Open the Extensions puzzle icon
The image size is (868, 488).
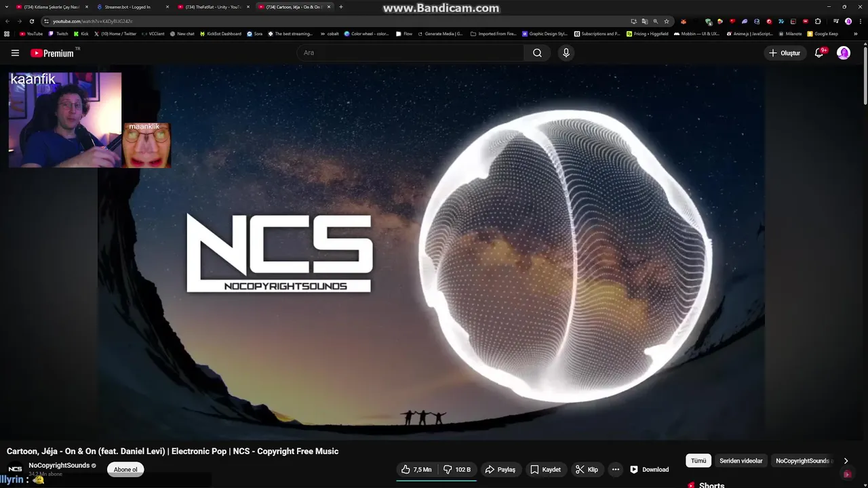[818, 21]
